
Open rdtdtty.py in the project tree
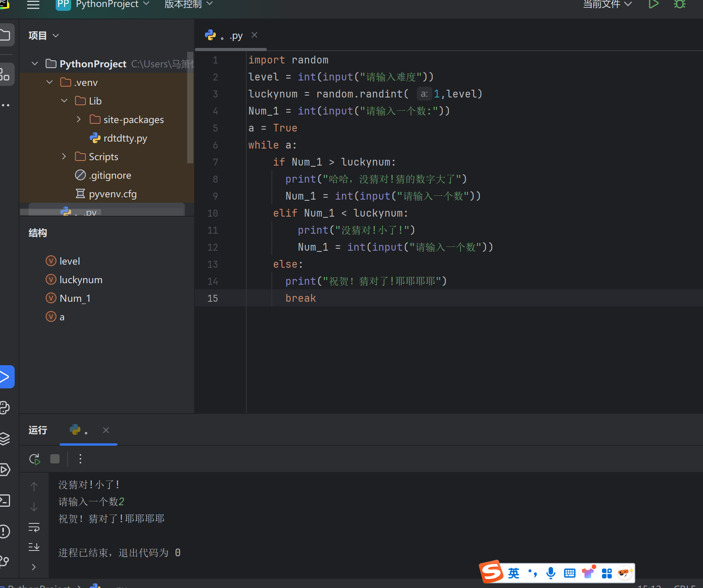(125, 138)
